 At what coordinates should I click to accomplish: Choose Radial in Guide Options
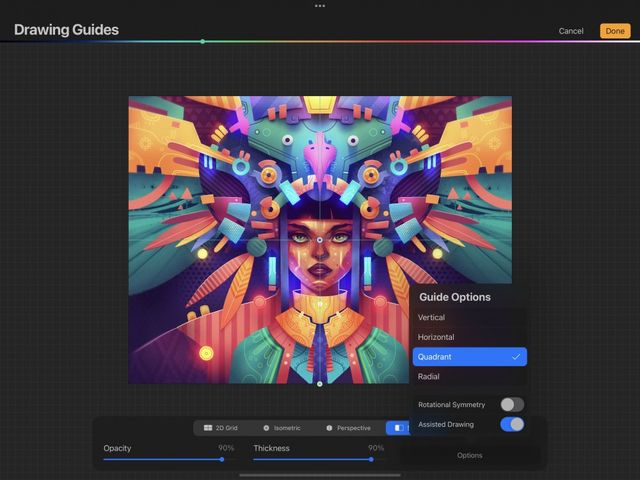tap(469, 376)
